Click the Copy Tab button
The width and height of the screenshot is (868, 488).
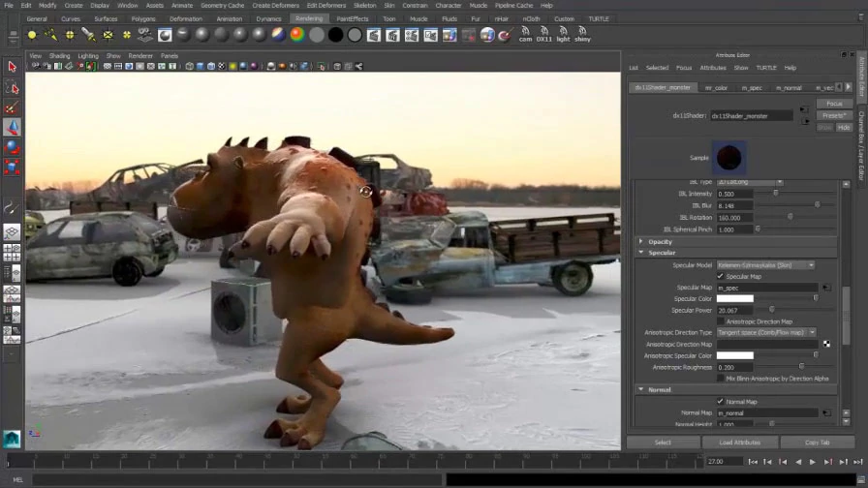click(818, 442)
